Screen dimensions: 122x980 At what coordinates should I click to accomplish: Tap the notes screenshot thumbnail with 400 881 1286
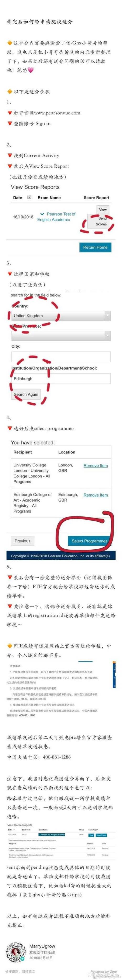point(61,689)
